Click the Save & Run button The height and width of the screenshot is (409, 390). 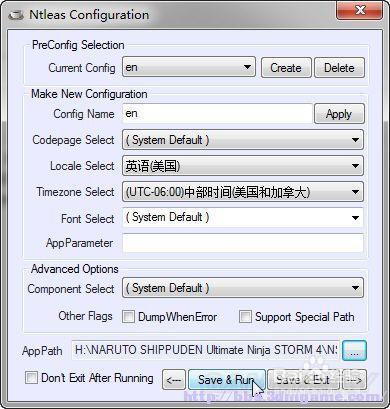coord(227,380)
